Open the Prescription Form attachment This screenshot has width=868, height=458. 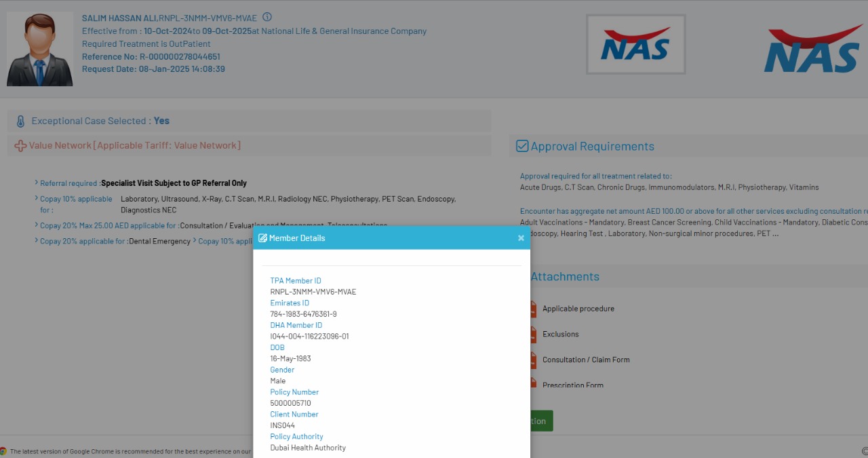pos(572,385)
